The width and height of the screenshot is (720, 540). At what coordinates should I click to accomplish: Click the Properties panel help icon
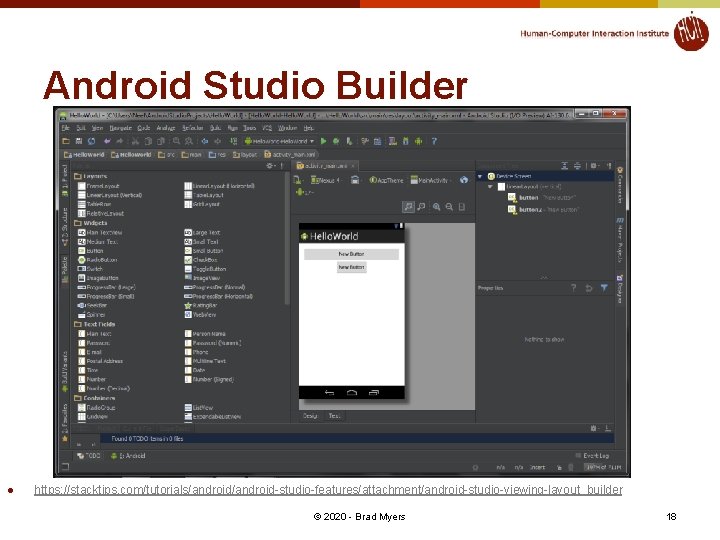click(573, 288)
